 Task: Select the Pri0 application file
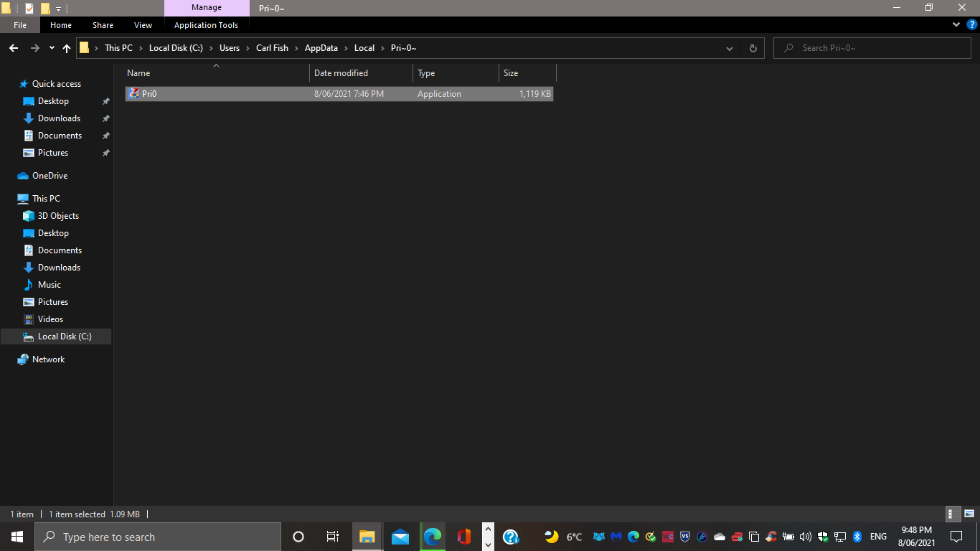(x=339, y=94)
